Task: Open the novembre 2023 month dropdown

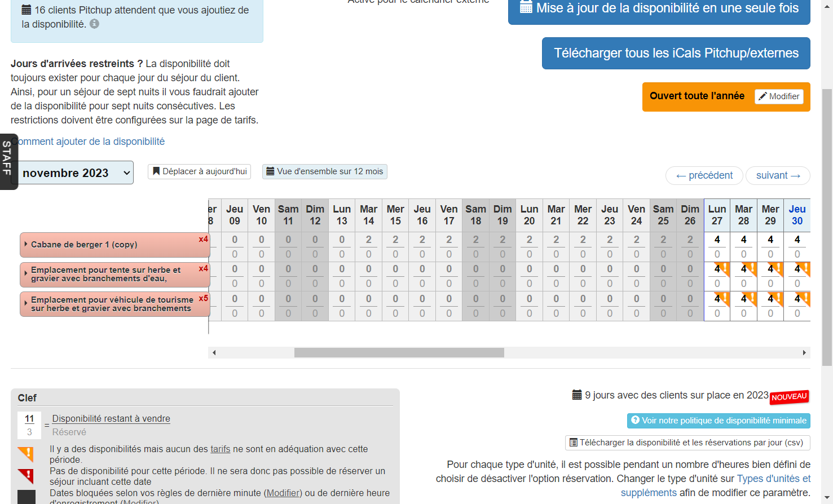Action: 76,173
